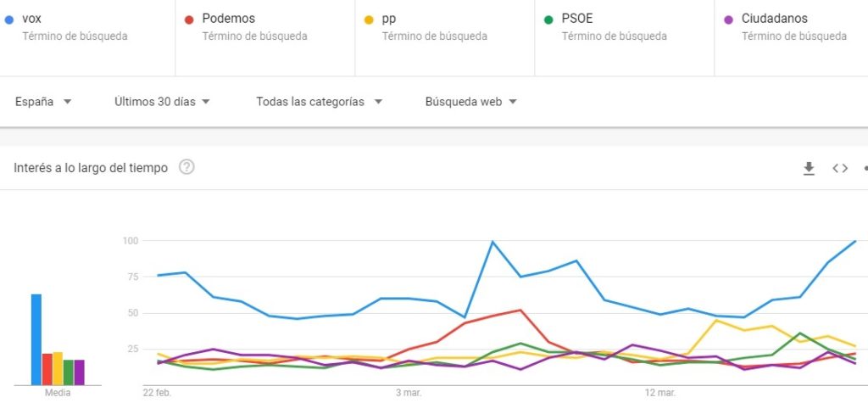Click the embed code icon

pyautogui.click(x=840, y=168)
